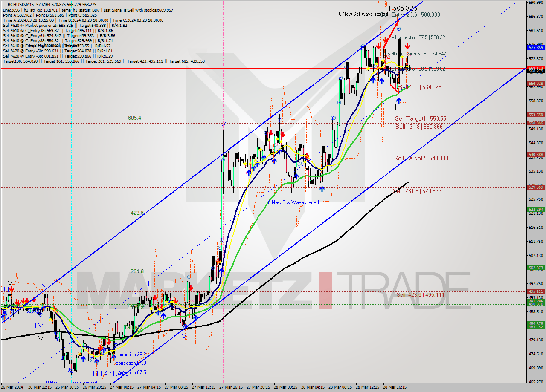
Task: Click 'Sell correction 87.5 | 580.32' label
Action: coord(416,37)
